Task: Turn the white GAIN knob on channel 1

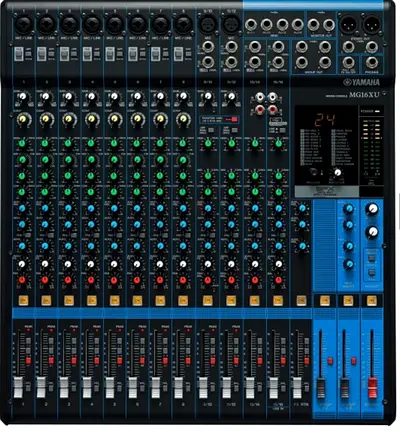Action: (23, 97)
